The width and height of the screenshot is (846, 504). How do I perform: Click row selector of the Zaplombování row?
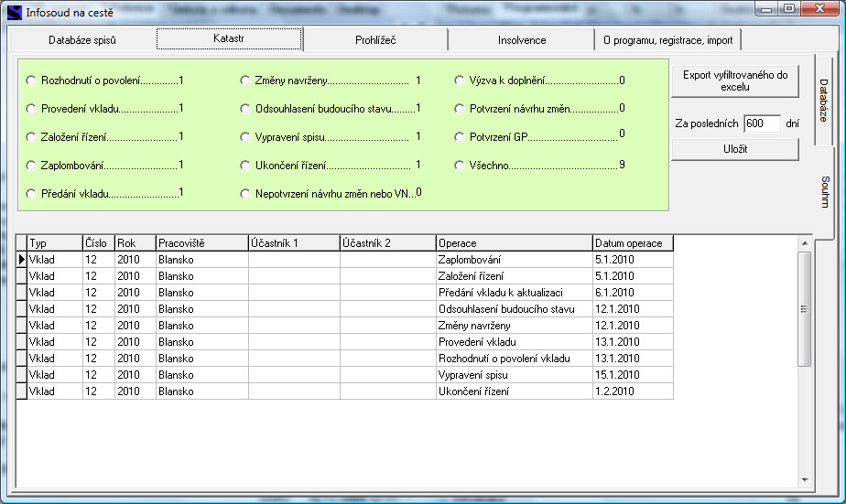pos(22,260)
